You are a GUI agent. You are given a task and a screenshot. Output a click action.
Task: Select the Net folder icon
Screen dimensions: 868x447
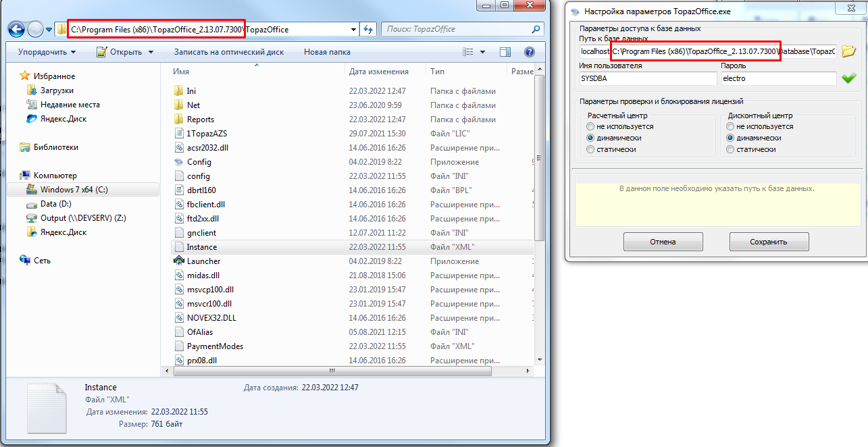(179, 105)
